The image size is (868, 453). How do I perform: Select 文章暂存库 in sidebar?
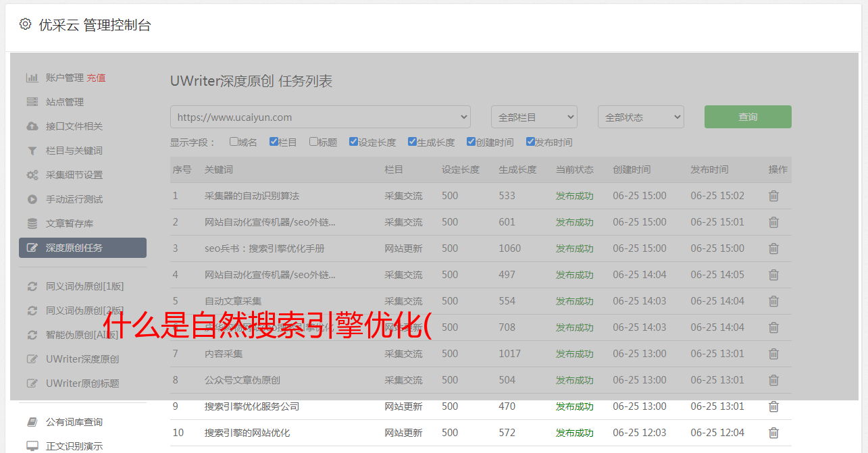(70, 223)
